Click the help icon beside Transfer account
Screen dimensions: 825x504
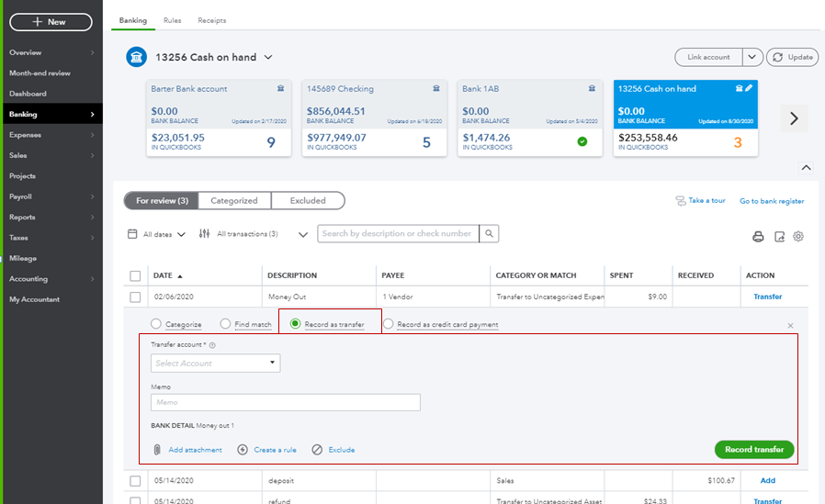coord(212,345)
